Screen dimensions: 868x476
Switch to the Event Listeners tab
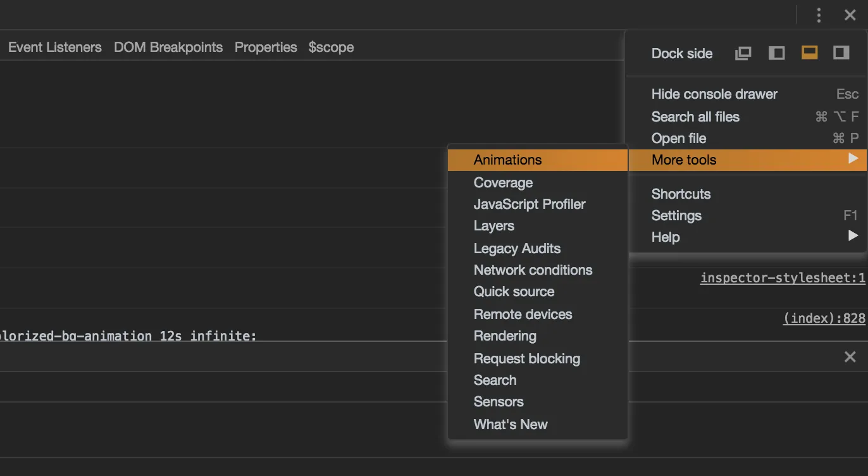55,47
